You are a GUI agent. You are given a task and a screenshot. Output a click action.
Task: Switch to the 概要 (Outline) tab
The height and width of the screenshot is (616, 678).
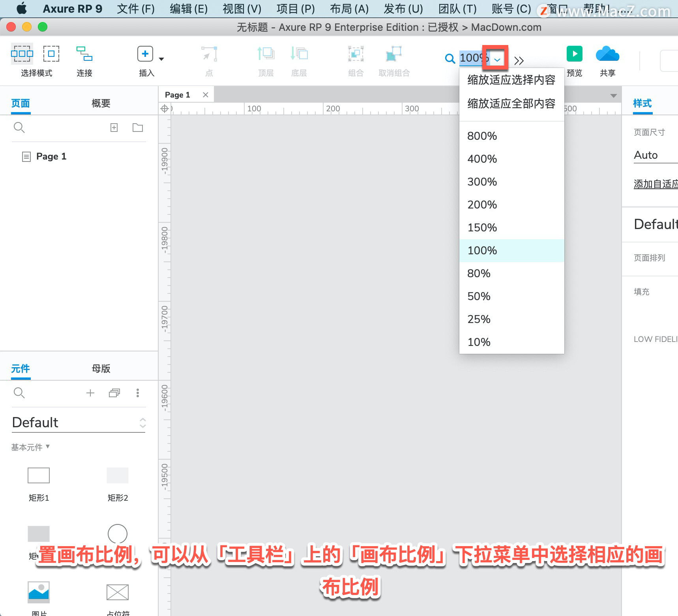[101, 103]
